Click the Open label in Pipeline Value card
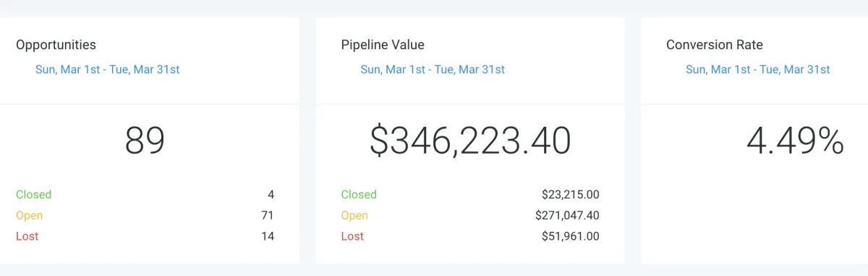The width and height of the screenshot is (868, 276). coord(354,215)
